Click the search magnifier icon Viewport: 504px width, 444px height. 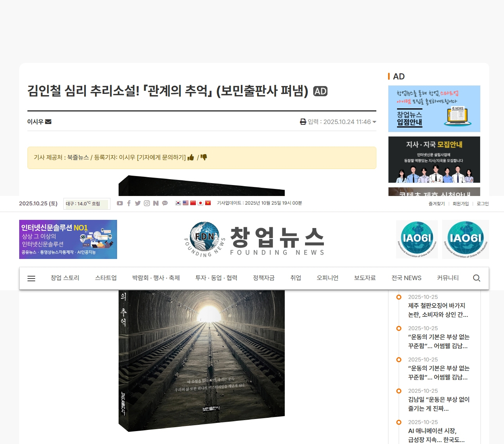tap(476, 278)
